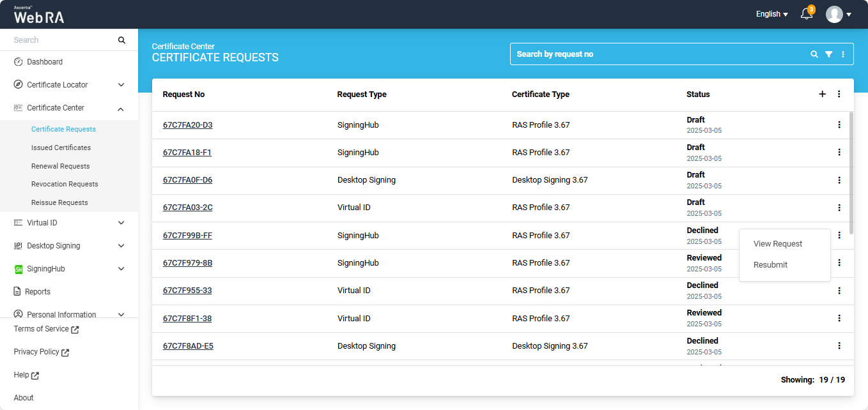The width and height of the screenshot is (868, 410).
Task: Click the user avatar profile icon
Action: [834, 14]
